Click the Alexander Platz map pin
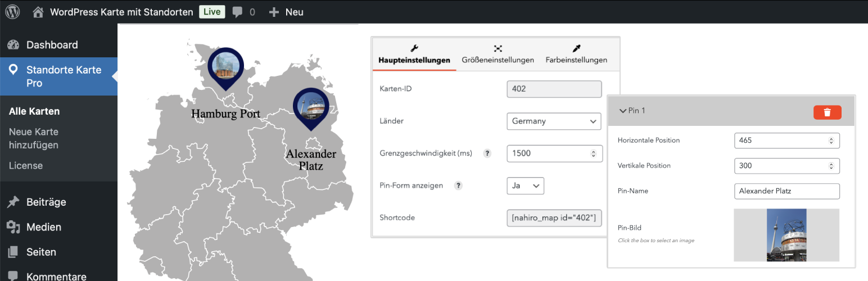This screenshot has height=281, width=868. click(x=311, y=110)
